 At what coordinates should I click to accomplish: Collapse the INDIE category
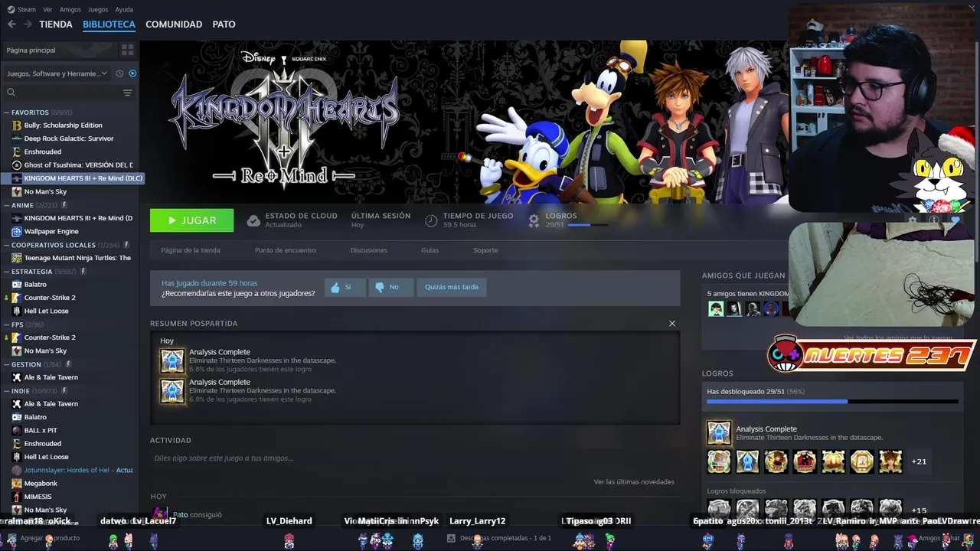coord(7,390)
